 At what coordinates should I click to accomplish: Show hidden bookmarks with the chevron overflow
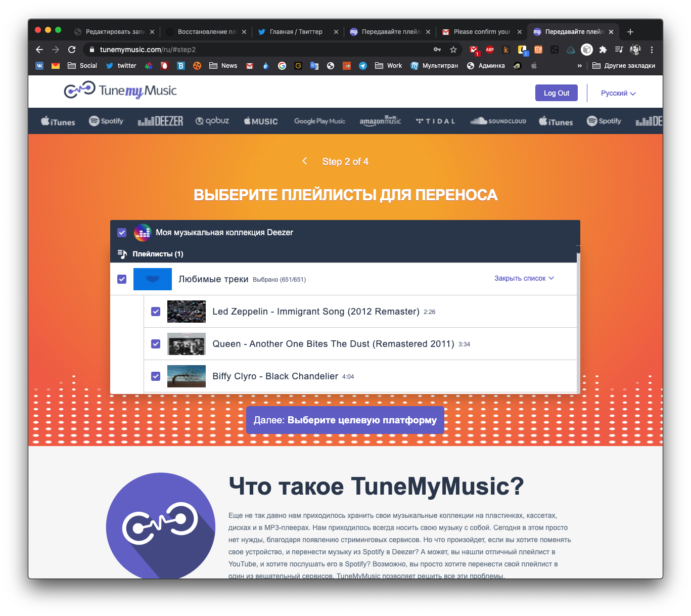(579, 66)
